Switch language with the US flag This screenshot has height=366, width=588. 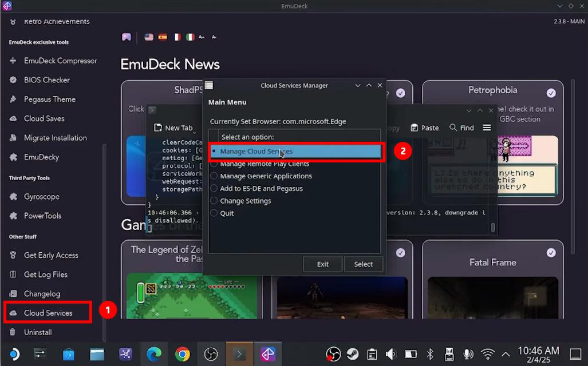coord(149,37)
